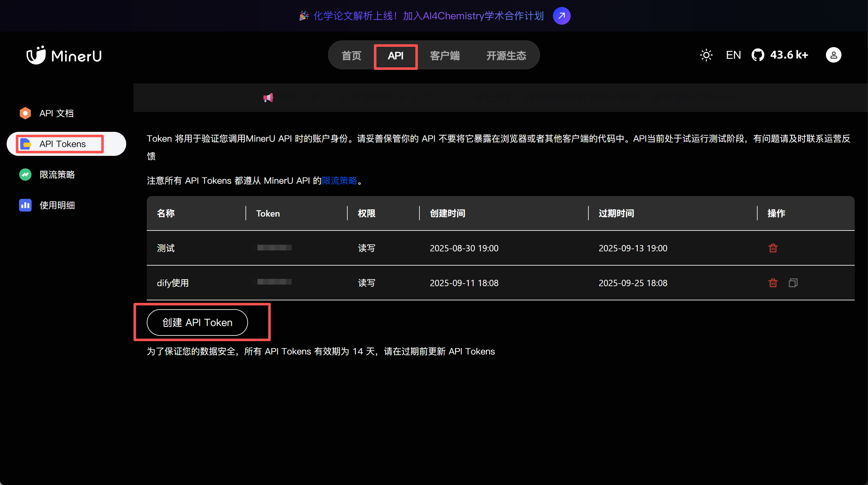Viewport: 868px width, 485px height.
Task: Select the API tab
Action: 395,56
